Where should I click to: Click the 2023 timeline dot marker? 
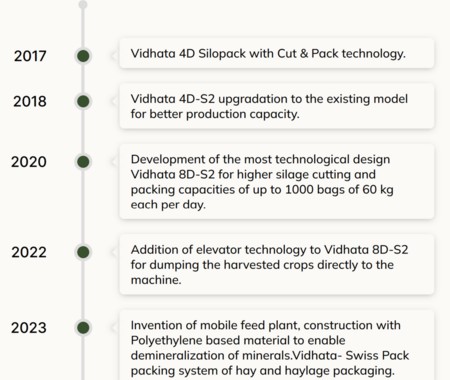(x=83, y=328)
